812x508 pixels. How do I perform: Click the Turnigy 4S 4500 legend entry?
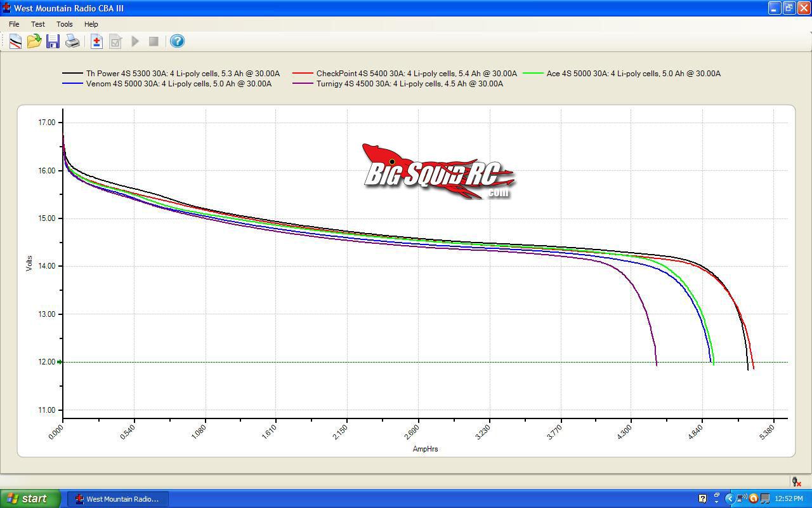(x=398, y=83)
